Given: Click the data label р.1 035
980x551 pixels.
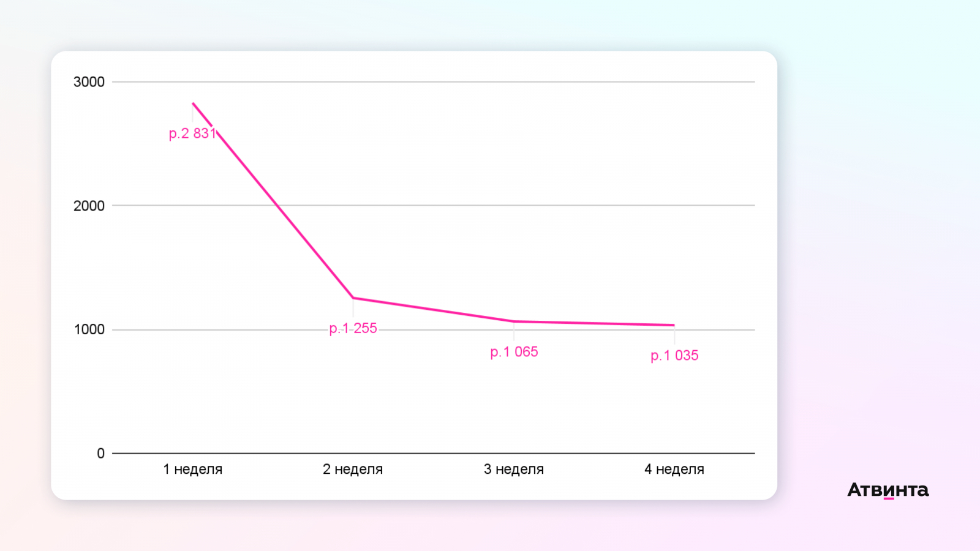Looking at the screenshot, I should pyautogui.click(x=674, y=356).
